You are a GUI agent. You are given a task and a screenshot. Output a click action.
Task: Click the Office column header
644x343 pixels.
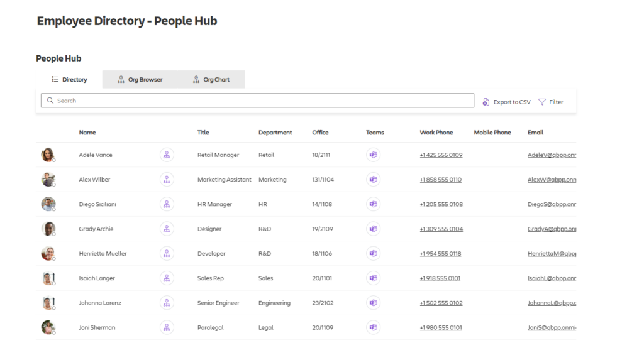[x=320, y=132]
